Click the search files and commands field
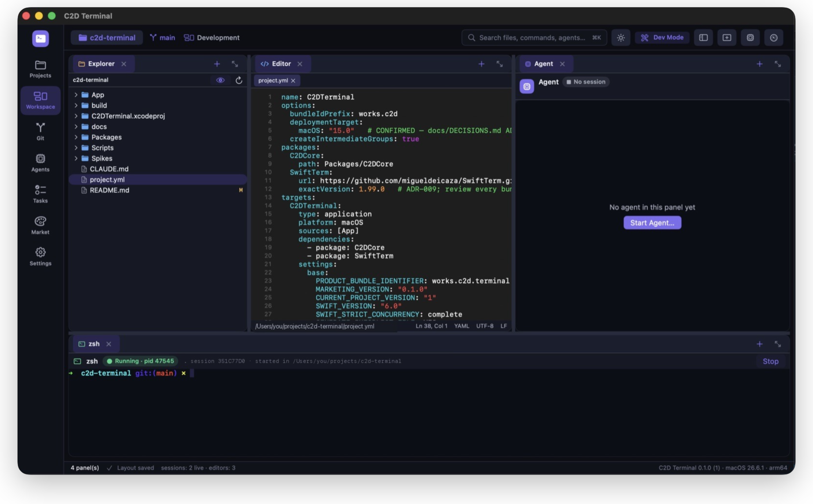 point(534,37)
